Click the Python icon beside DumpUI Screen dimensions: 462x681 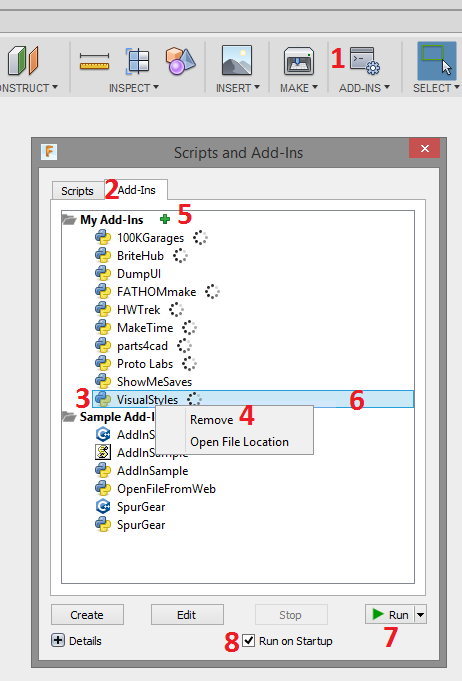103,274
